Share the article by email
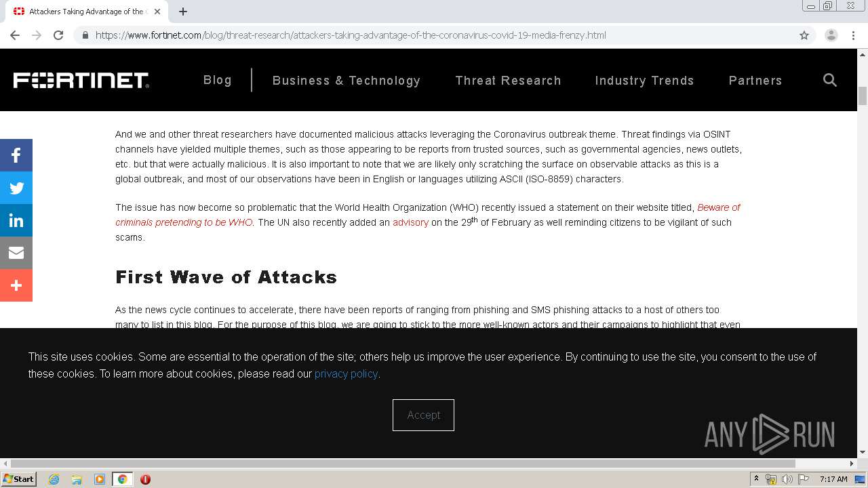This screenshot has width=868, height=488. [16, 253]
